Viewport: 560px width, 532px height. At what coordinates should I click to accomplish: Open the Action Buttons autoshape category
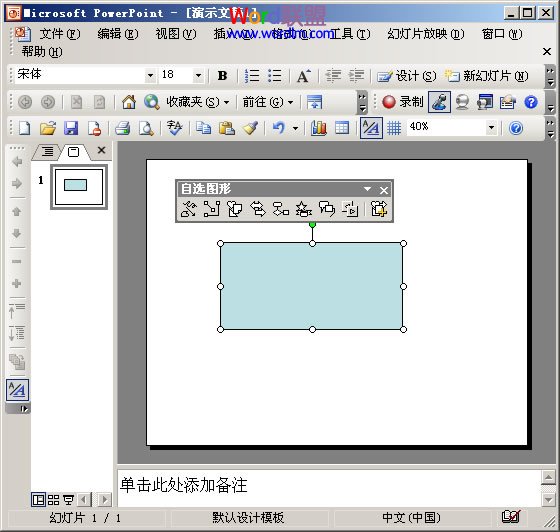(x=350, y=209)
